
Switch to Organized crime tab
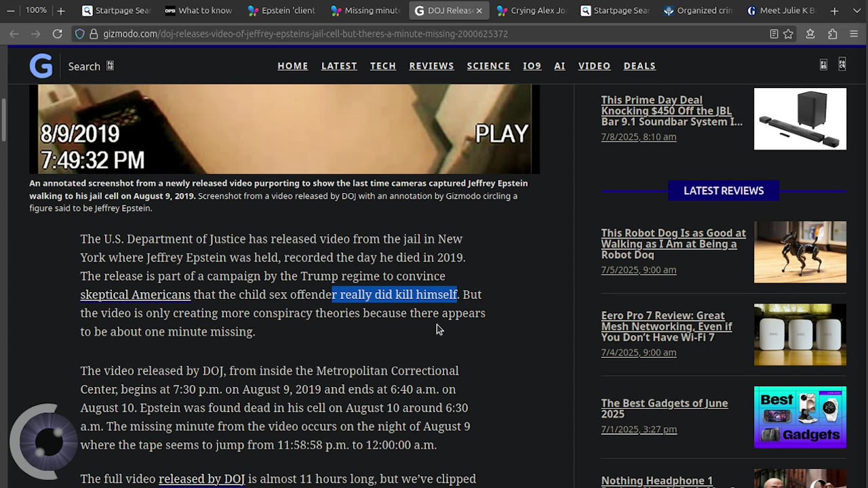coord(697,11)
